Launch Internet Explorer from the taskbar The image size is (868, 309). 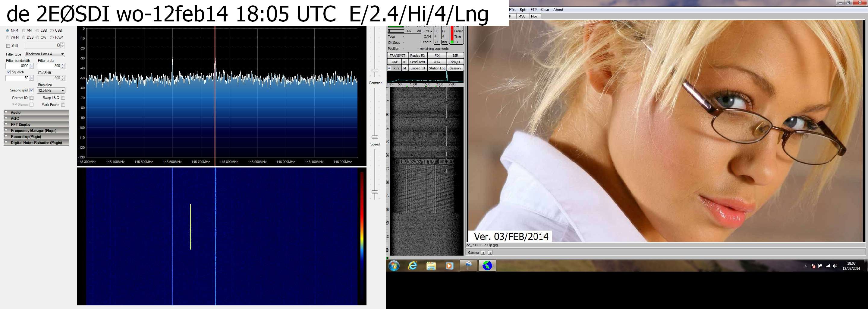pyautogui.click(x=412, y=266)
